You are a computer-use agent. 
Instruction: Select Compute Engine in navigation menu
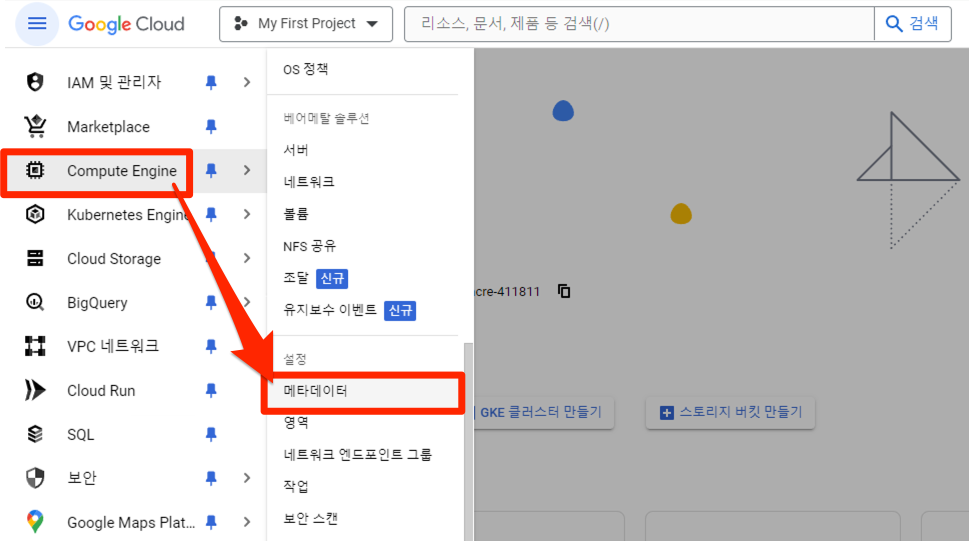tap(122, 171)
